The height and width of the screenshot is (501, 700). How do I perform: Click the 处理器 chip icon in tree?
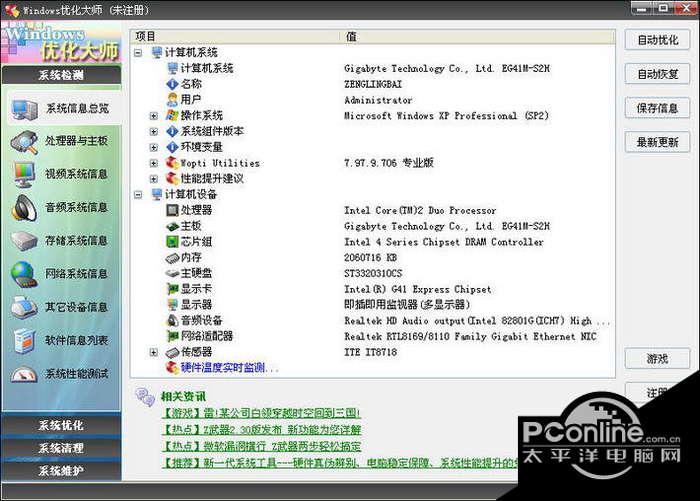click(x=172, y=210)
